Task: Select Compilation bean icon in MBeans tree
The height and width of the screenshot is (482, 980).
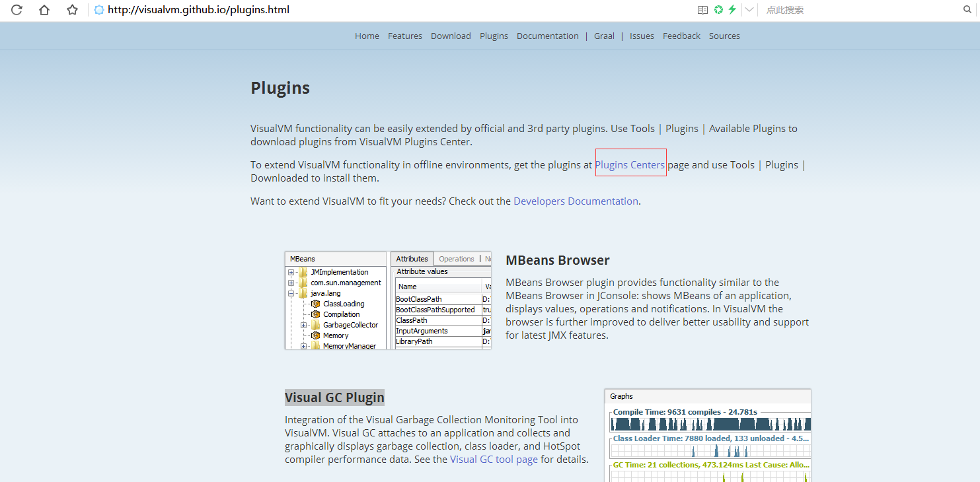Action: click(x=316, y=314)
